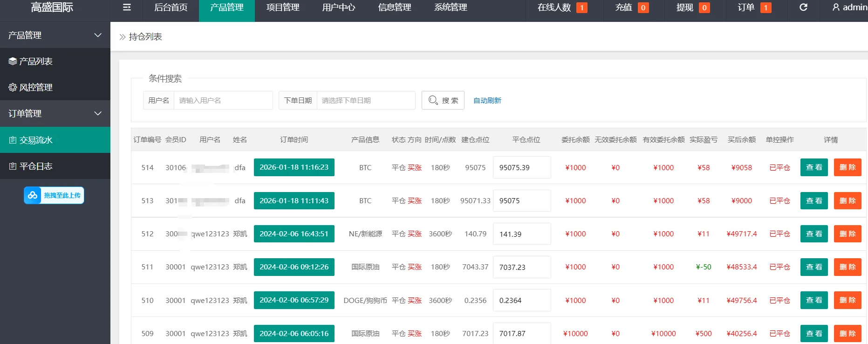Edit 平仓点位 field showing 0.2364

pyautogui.click(x=522, y=300)
